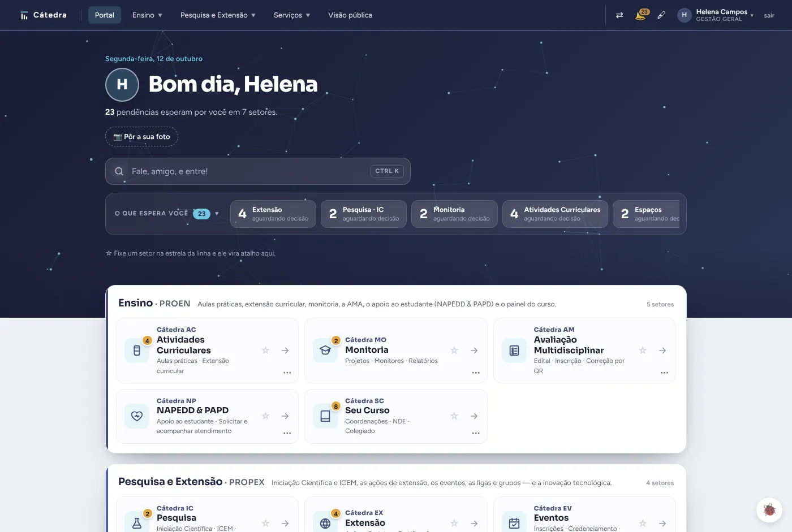This screenshot has width=792, height=532.
Task: Click the Eventos calendar icon
Action: (514, 524)
